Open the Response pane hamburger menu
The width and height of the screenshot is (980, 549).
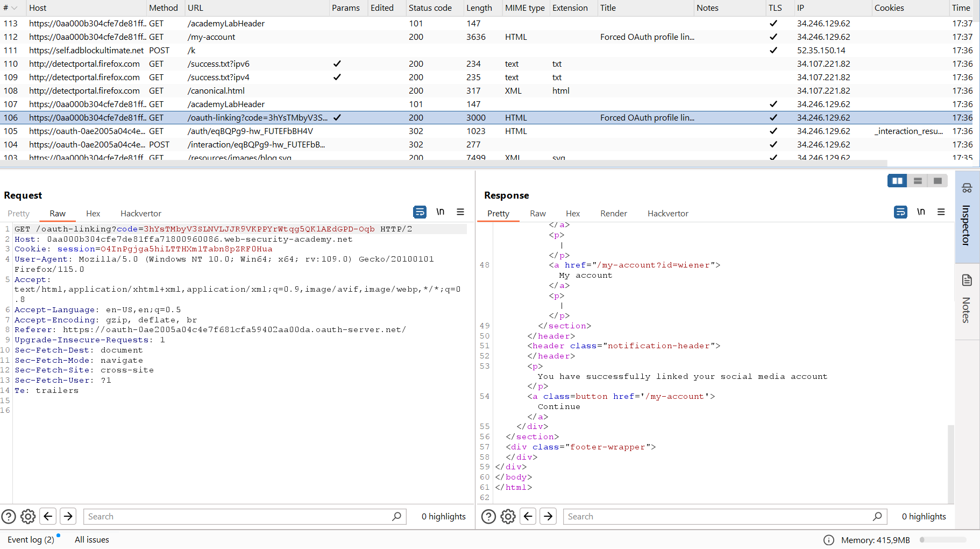coord(941,212)
